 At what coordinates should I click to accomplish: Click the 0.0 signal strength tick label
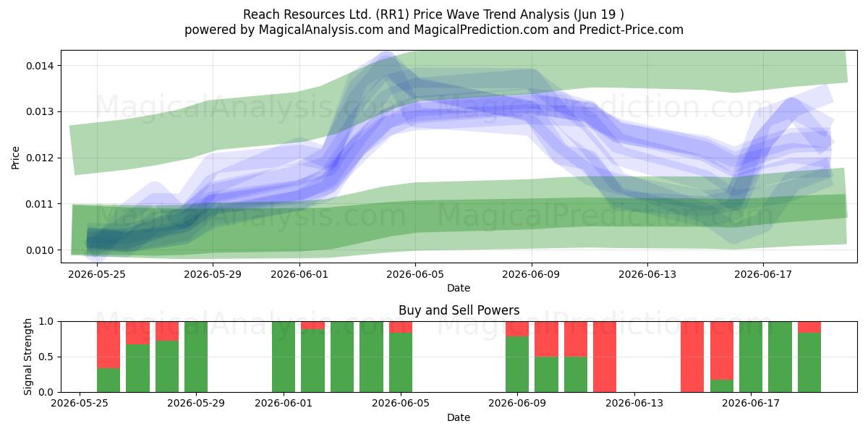(46, 392)
